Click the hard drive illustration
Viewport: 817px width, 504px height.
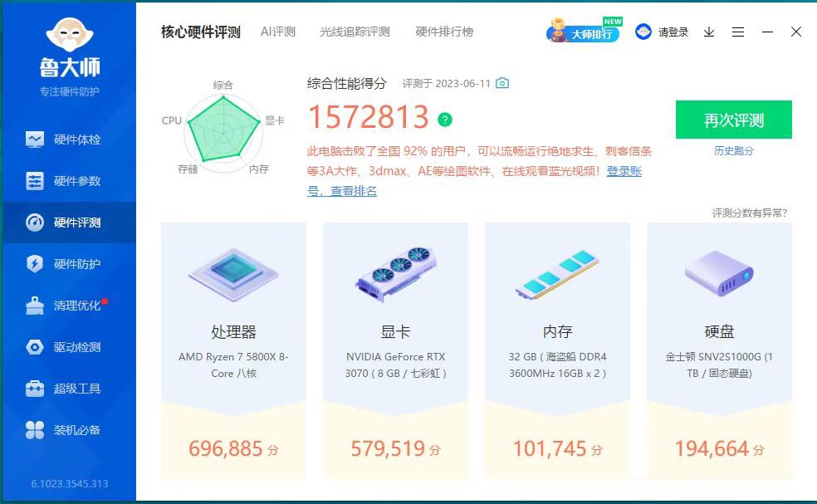click(x=719, y=274)
